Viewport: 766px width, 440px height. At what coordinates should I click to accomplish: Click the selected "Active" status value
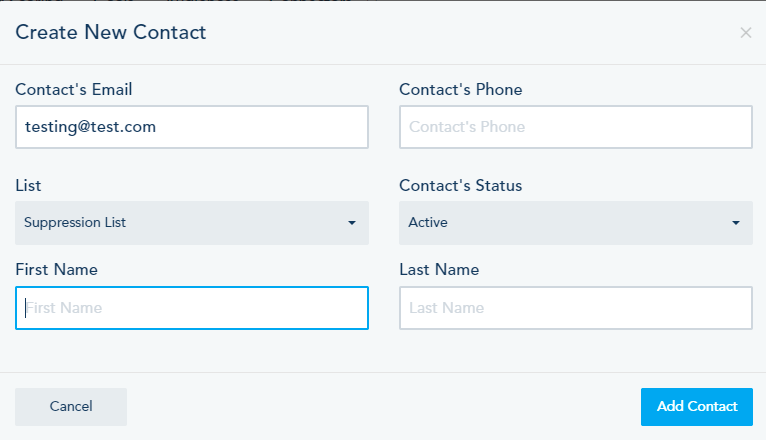tap(428, 223)
